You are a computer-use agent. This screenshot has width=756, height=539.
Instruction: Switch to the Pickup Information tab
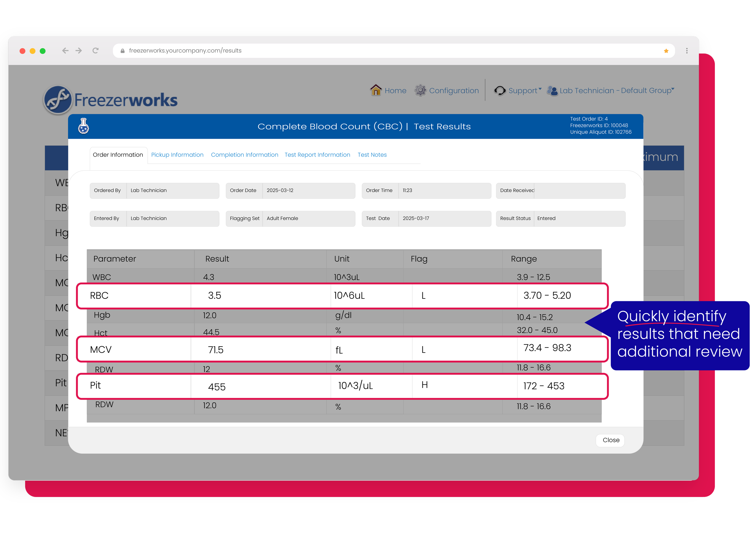tap(177, 155)
